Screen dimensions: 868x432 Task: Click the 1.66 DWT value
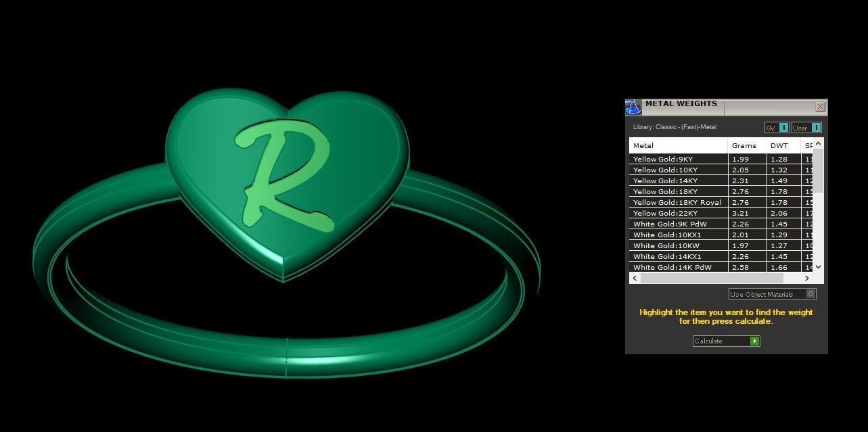click(779, 267)
